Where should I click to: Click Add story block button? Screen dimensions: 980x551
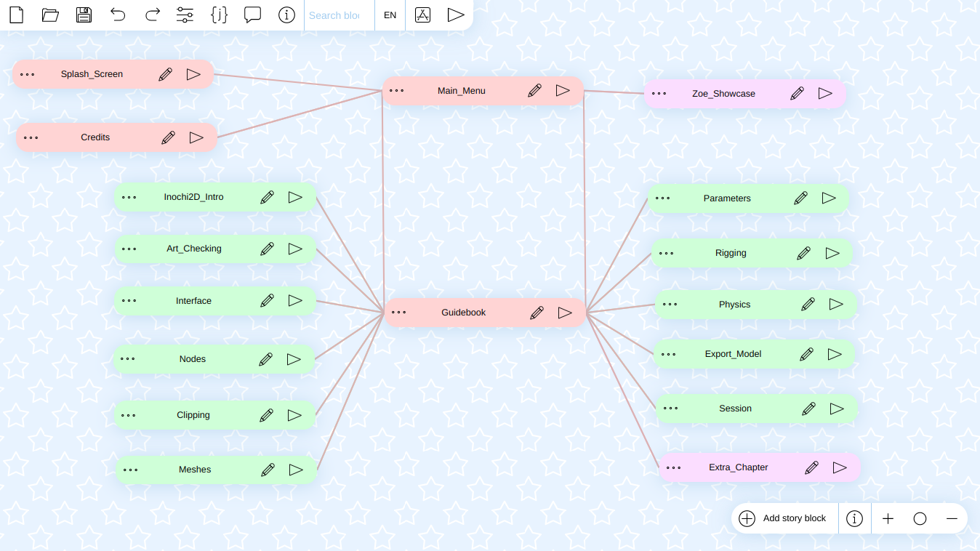click(x=784, y=518)
